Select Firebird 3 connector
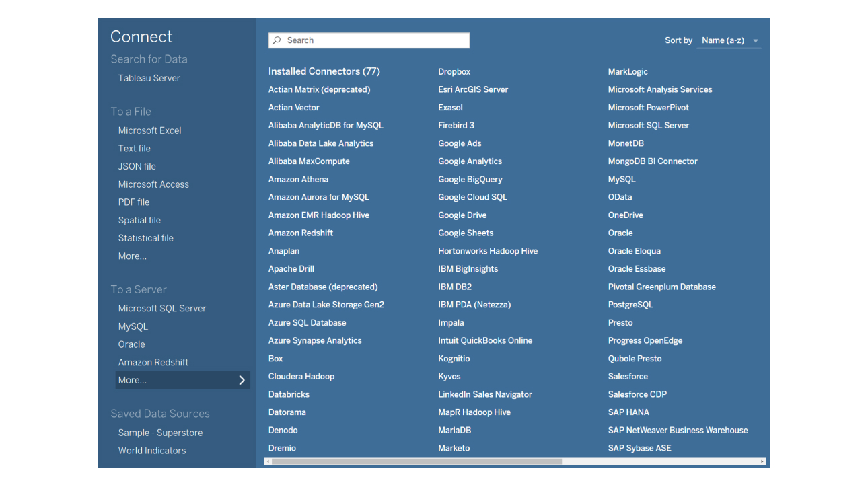 [x=456, y=126]
